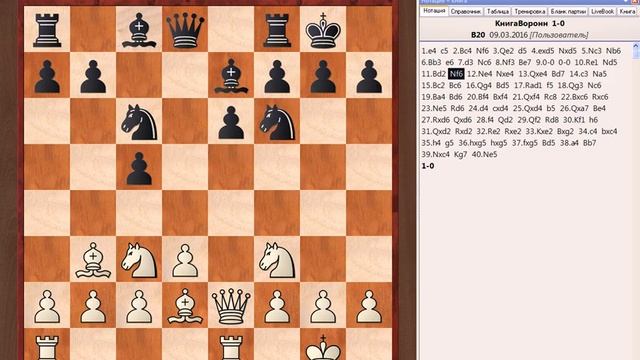Viewport: 640px width, 360px height.
Task: Jump to move 6.Bb3 in notation
Action: pyautogui.click(x=431, y=62)
